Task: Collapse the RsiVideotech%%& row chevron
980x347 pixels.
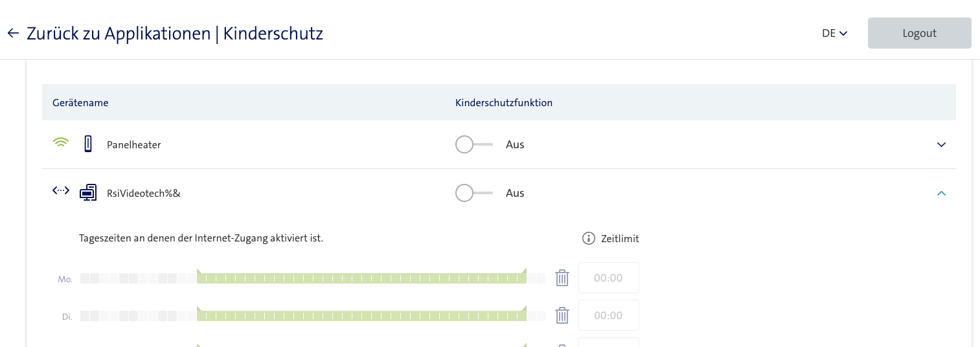Action: pyautogui.click(x=941, y=193)
